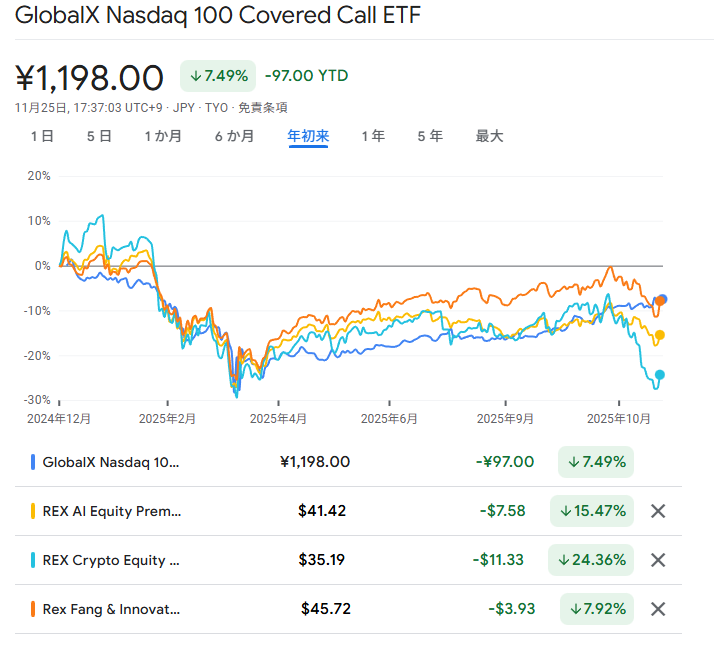Choose the 5年 time range

[430, 136]
